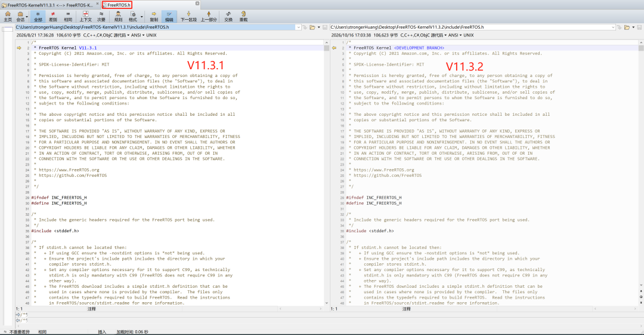Switch to the FreeRTOS-KernelV11.3.1 folder compare tab

(x=49, y=5)
